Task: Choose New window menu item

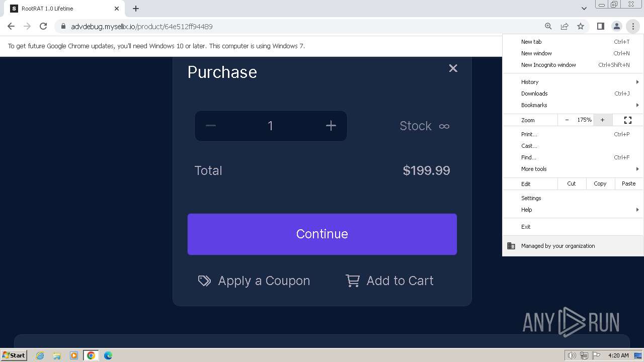Action: tap(573, 53)
